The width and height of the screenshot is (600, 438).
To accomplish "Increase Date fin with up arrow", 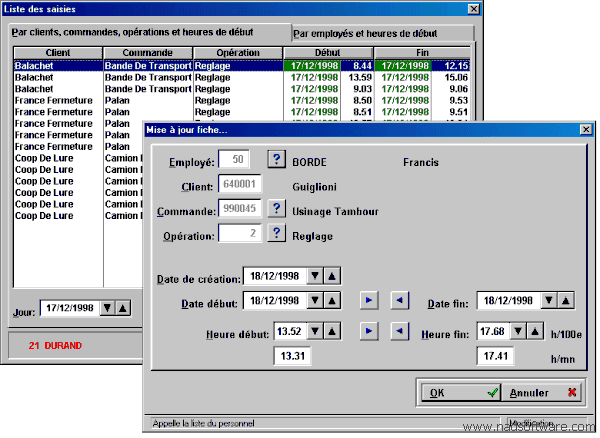I will tap(566, 301).
